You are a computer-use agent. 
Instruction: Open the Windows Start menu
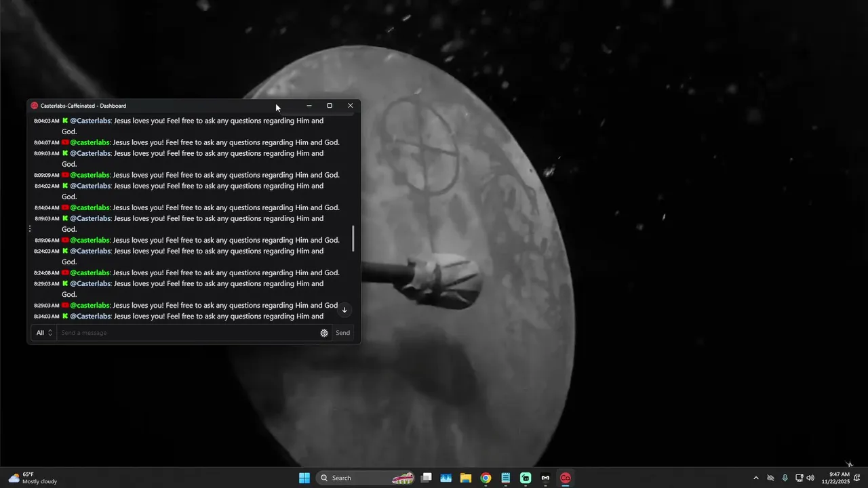pyautogui.click(x=304, y=478)
